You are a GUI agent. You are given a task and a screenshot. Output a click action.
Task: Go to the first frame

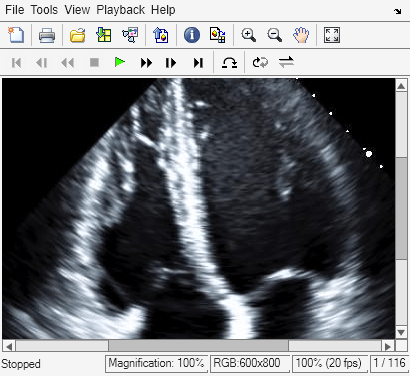(x=16, y=62)
